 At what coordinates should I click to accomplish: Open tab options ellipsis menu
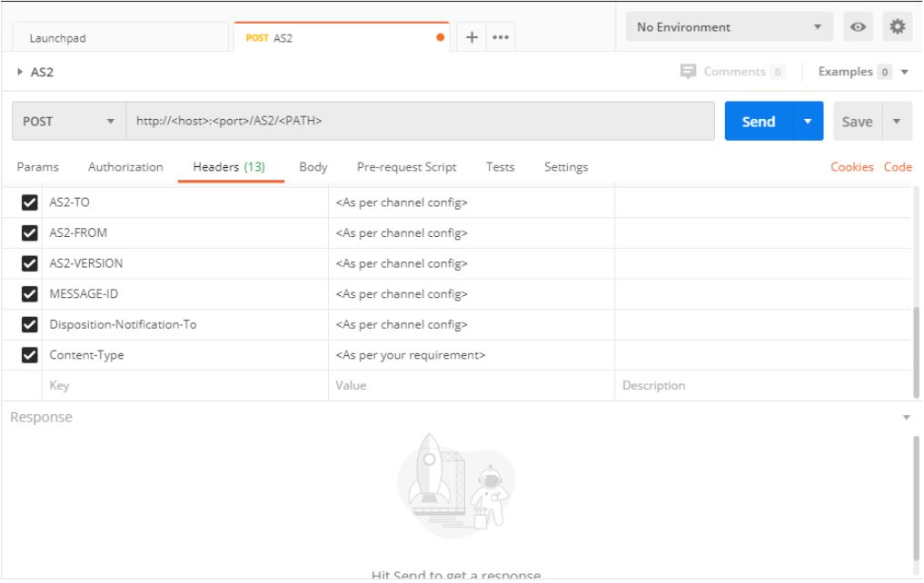(x=498, y=38)
